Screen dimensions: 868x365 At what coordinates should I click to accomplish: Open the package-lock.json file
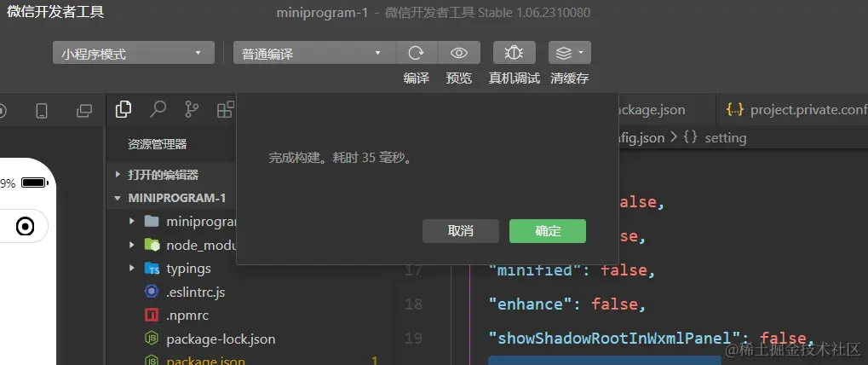[x=221, y=339]
